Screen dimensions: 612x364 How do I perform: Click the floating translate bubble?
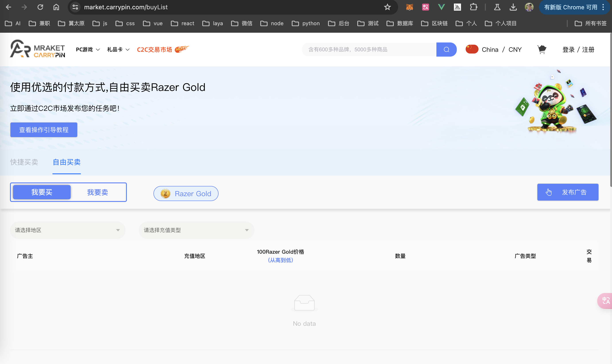pyautogui.click(x=605, y=301)
